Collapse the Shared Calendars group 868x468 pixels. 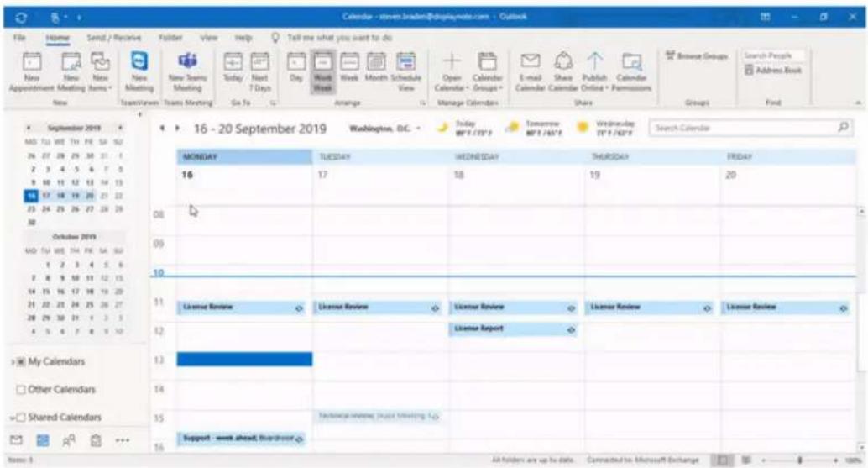coord(13,418)
